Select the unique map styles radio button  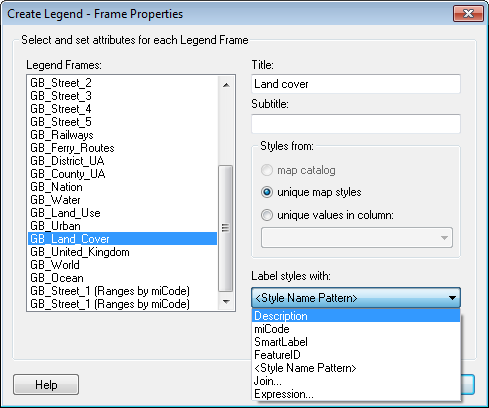(x=267, y=192)
